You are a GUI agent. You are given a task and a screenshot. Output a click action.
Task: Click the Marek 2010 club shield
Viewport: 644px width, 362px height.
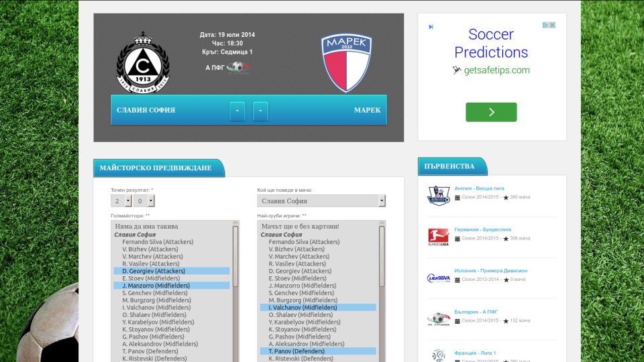[347, 63]
